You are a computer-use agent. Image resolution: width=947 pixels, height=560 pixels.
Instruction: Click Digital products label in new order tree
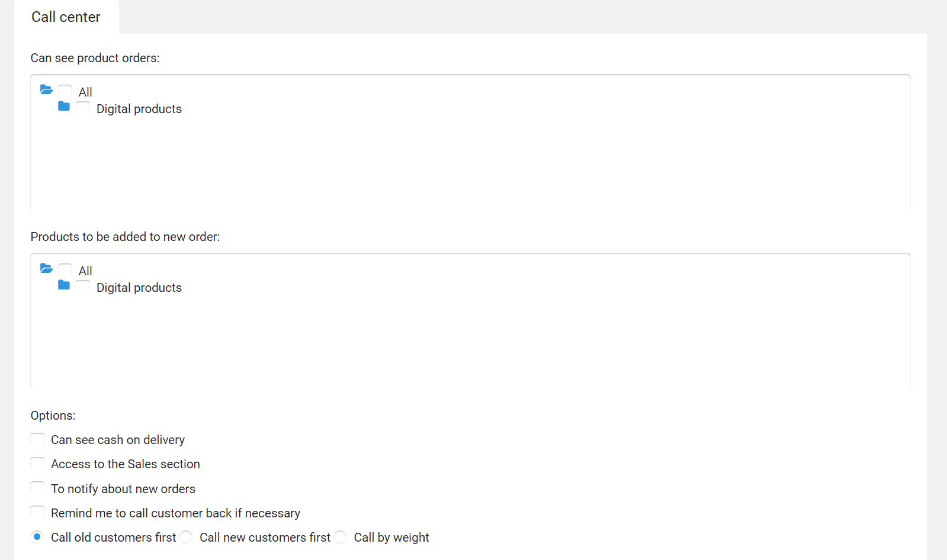coord(139,288)
